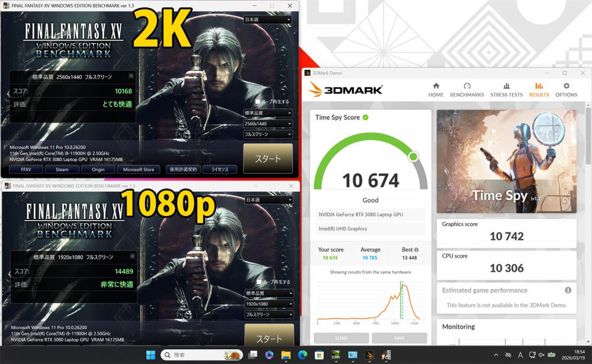Open the 2560x1440 resolution dropdown
592x364 pixels.
pos(268,124)
